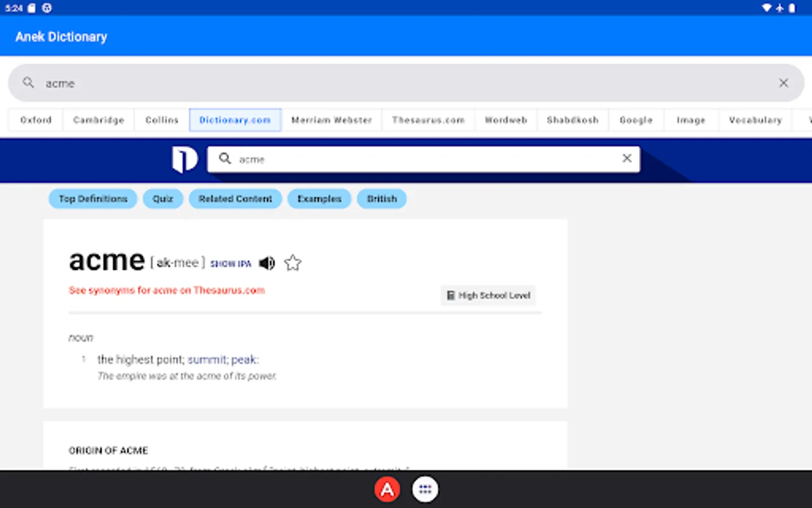Click the acme headword
The width and height of the screenshot is (812, 508).
coord(107,261)
